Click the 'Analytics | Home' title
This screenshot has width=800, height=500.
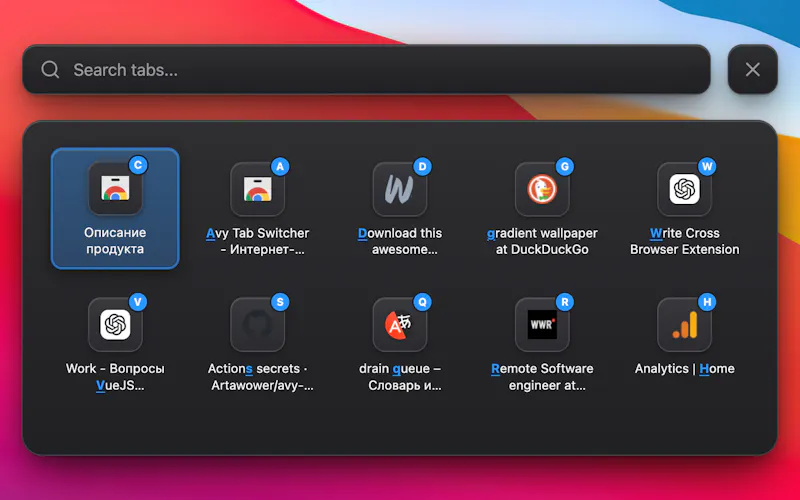pyautogui.click(x=685, y=368)
